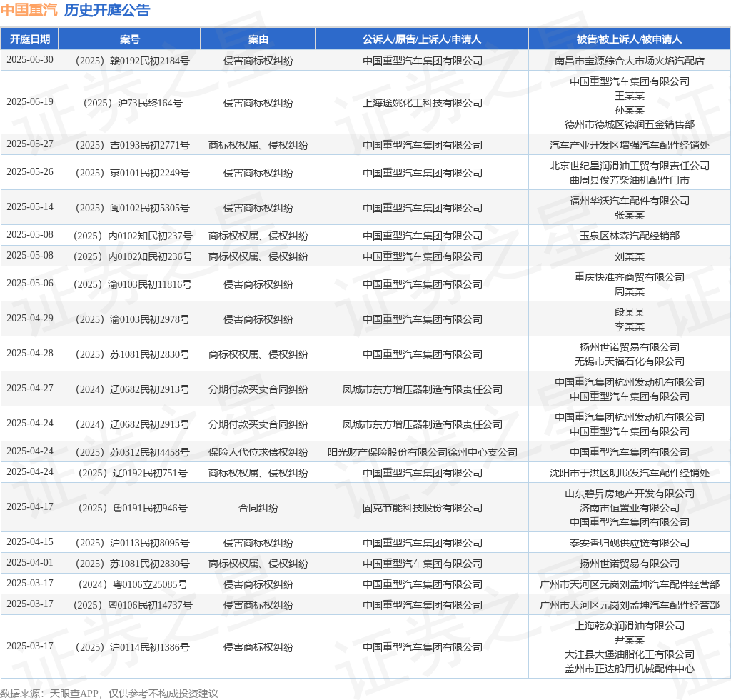The image size is (731, 700).
Task: Click defendant 德州市德城区德润五金销售部
Action: point(630,124)
